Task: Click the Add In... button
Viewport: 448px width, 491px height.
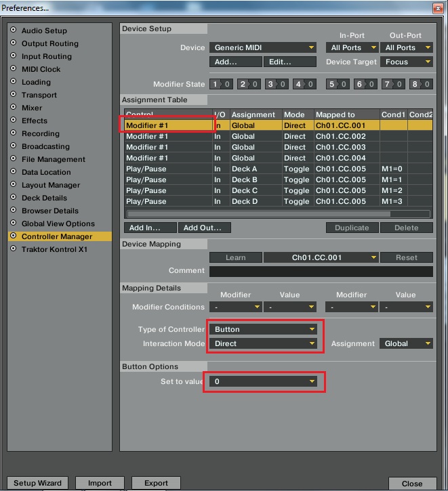Action: coord(150,228)
